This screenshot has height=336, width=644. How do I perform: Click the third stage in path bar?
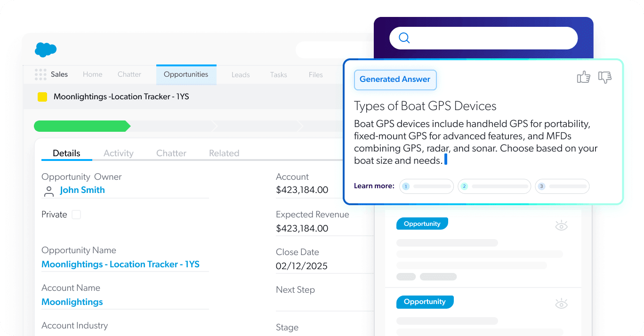coord(258,126)
